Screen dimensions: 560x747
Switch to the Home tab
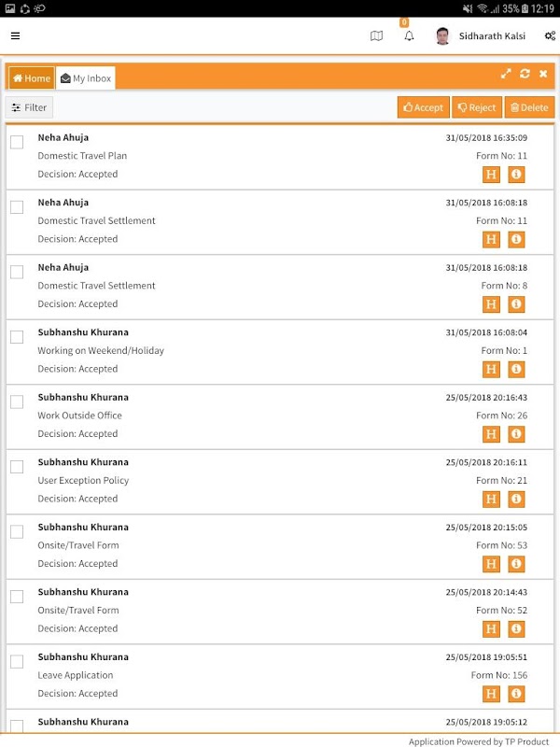[x=32, y=78]
